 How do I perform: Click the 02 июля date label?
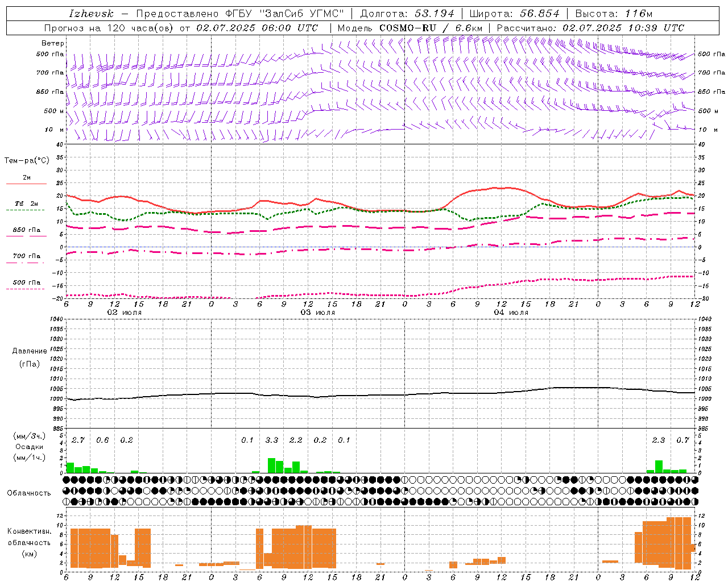click(x=125, y=313)
